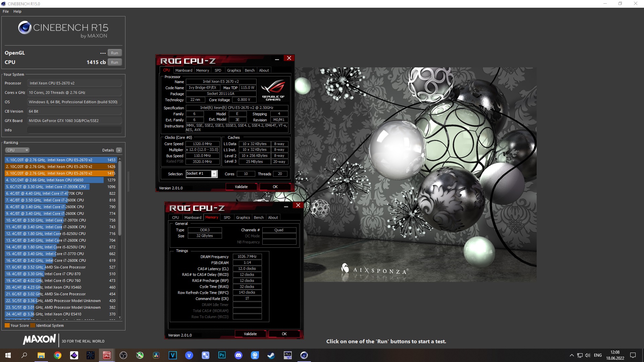Viewport: 644px width, 362px height.
Task: Click the Republic of Gamers logo in CPU-Z
Action: pos(273,90)
